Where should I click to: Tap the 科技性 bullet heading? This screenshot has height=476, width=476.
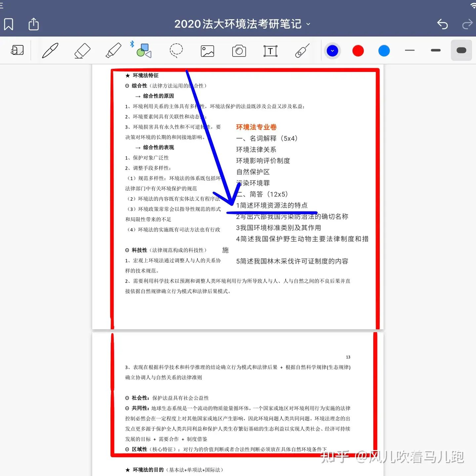pos(139,250)
